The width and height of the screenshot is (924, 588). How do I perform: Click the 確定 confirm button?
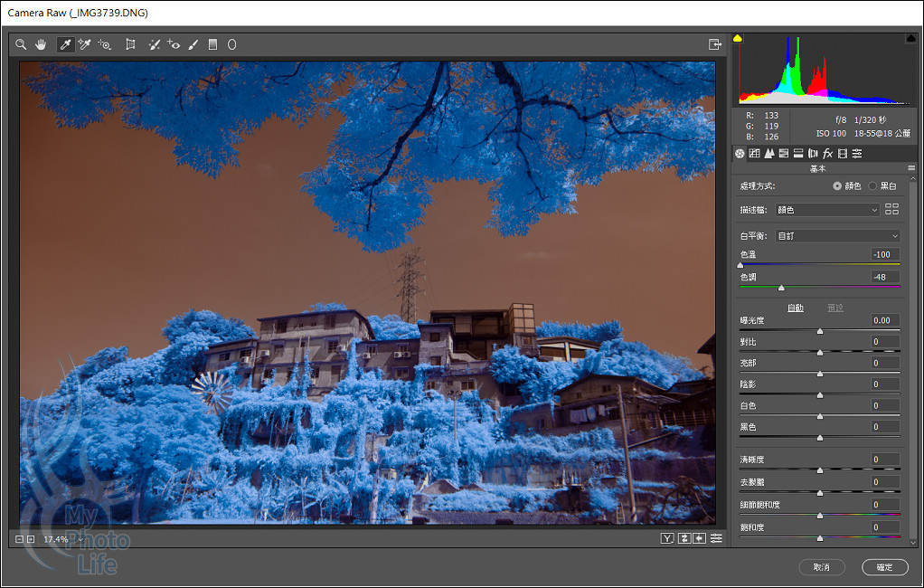[x=884, y=567]
